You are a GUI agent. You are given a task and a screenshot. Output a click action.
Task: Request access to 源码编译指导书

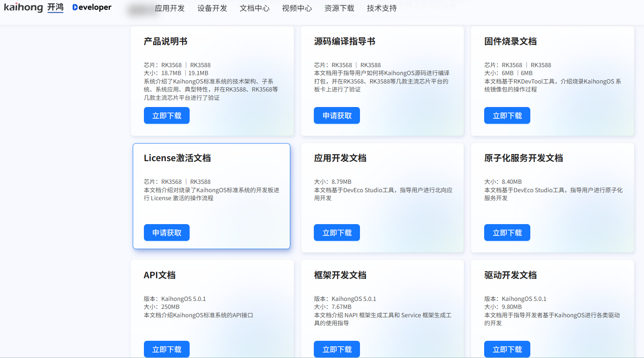337,115
